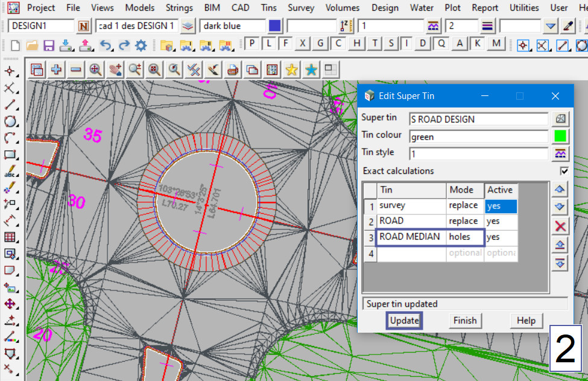
Task: Click the red X delete row button
Action: [x=560, y=226]
